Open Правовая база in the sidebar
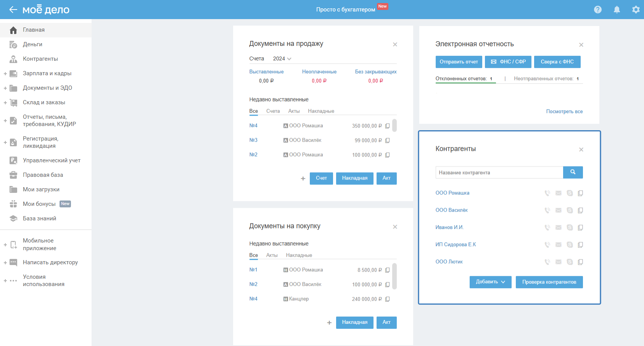 [x=46, y=175]
